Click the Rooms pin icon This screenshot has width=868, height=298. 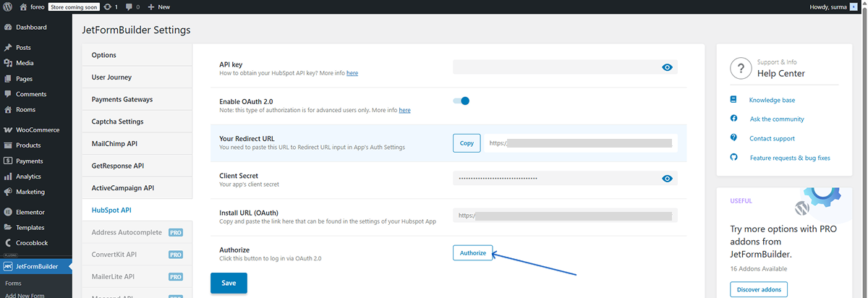pos(8,110)
